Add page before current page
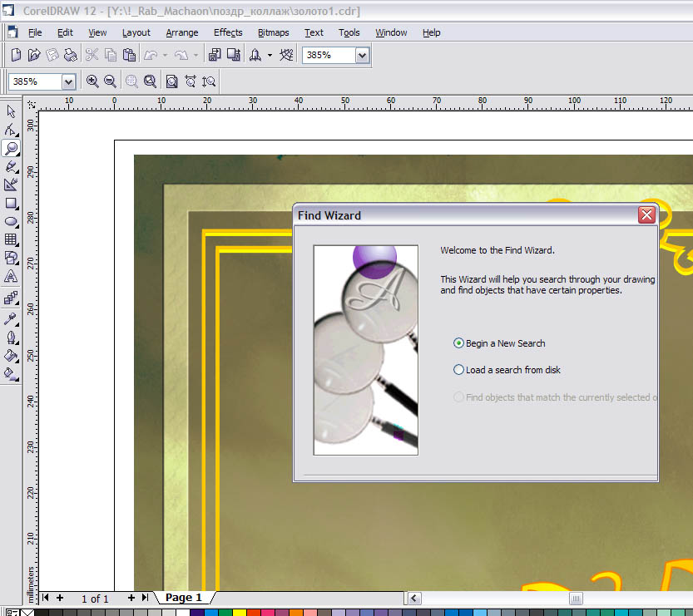This screenshot has width=693, height=616. pos(60,598)
